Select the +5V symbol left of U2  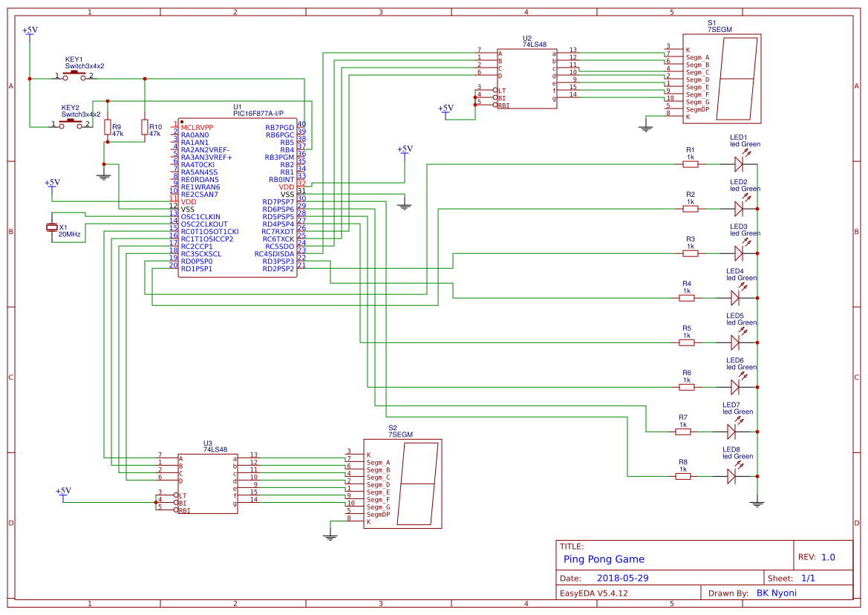click(x=446, y=111)
